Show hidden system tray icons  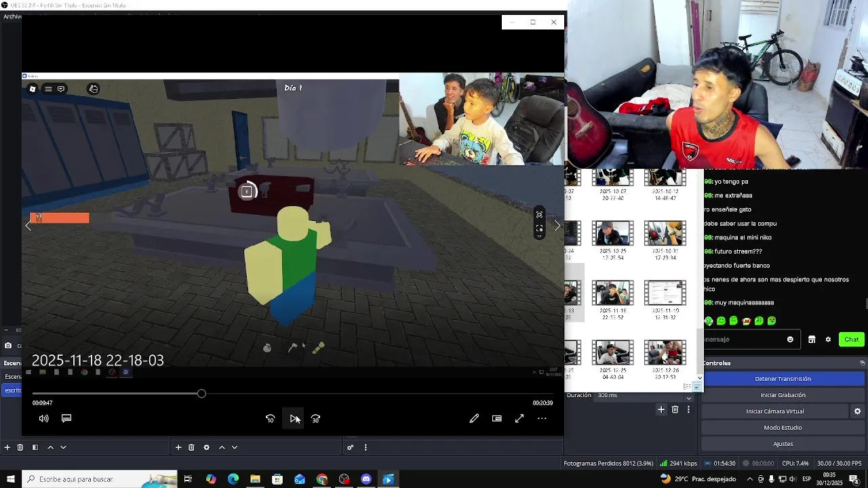click(749, 479)
